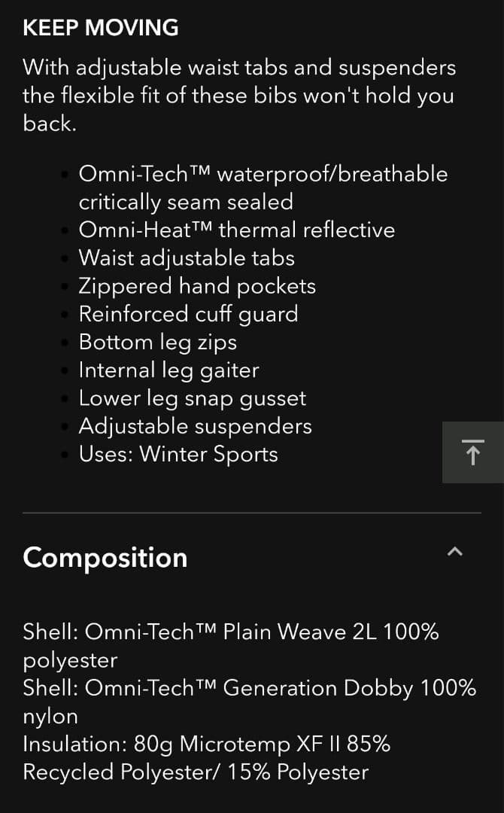Select the adjustable waist tabs description paragraph
504x813 pixels.
pyautogui.click(x=238, y=96)
